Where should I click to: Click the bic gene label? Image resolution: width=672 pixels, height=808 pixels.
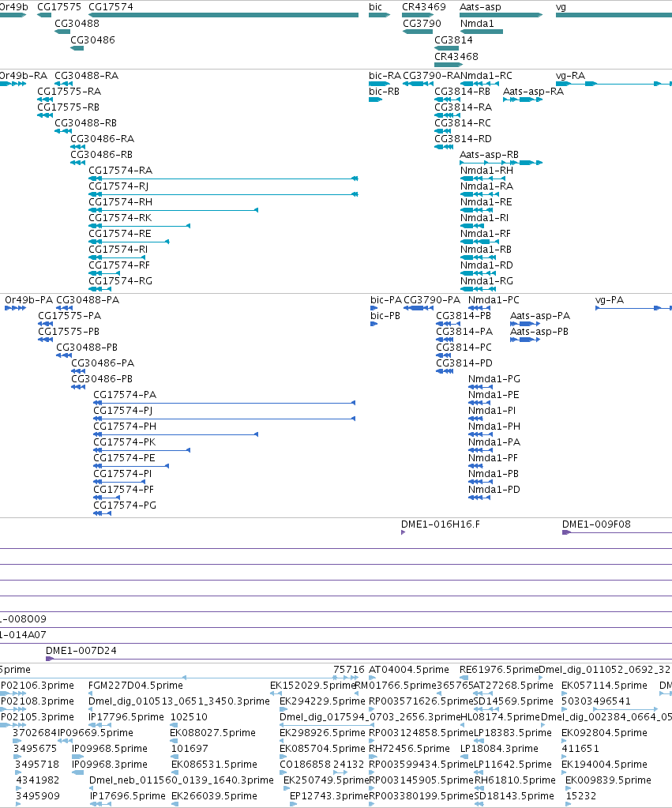pyautogui.click(x=376, y=6)
